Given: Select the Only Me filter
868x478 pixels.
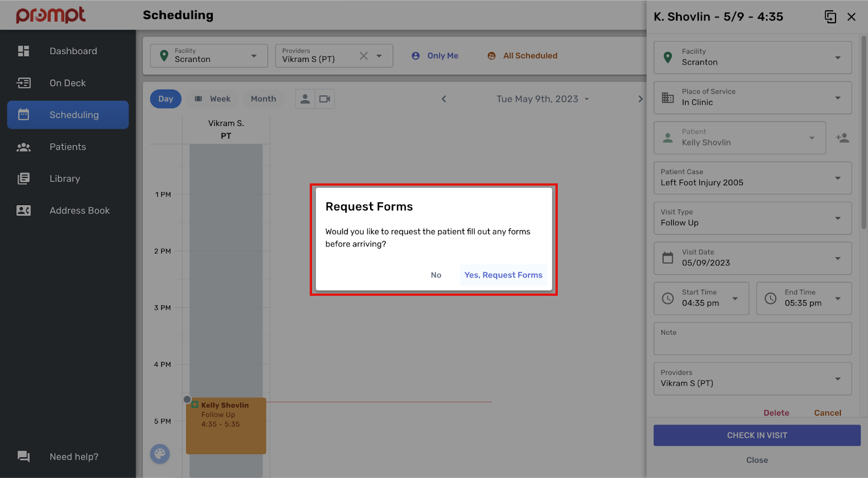Looking at the screenshot, I should click(x=435, y=56).
